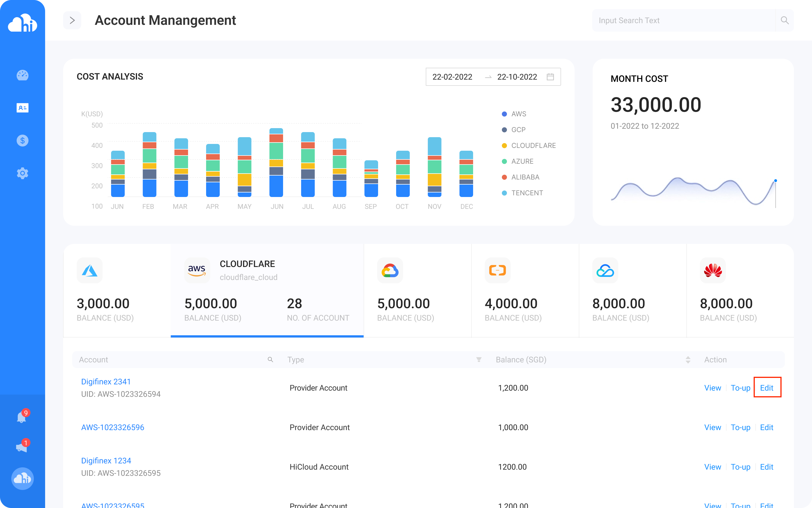Screen dimensions: 812x508
Task: Click the 1,200.00 balance for Digifinex 2341
Action: pyautogui.click(x=513, y=388)
